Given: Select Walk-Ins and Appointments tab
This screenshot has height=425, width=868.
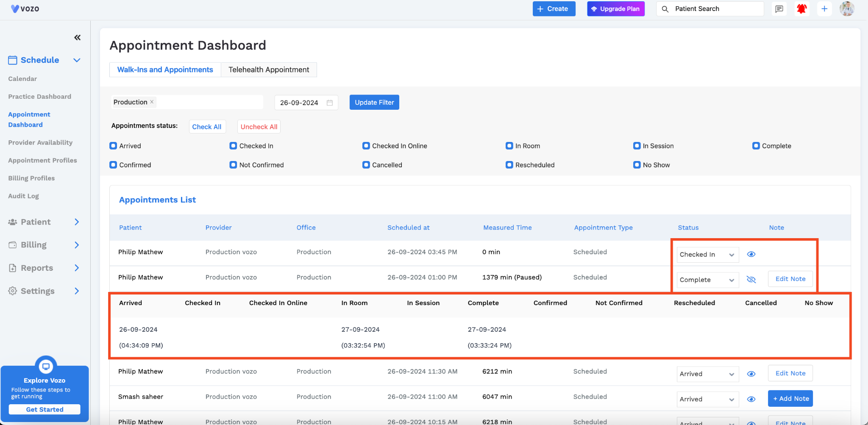Looking at the screenshot, I should (165, 70).
